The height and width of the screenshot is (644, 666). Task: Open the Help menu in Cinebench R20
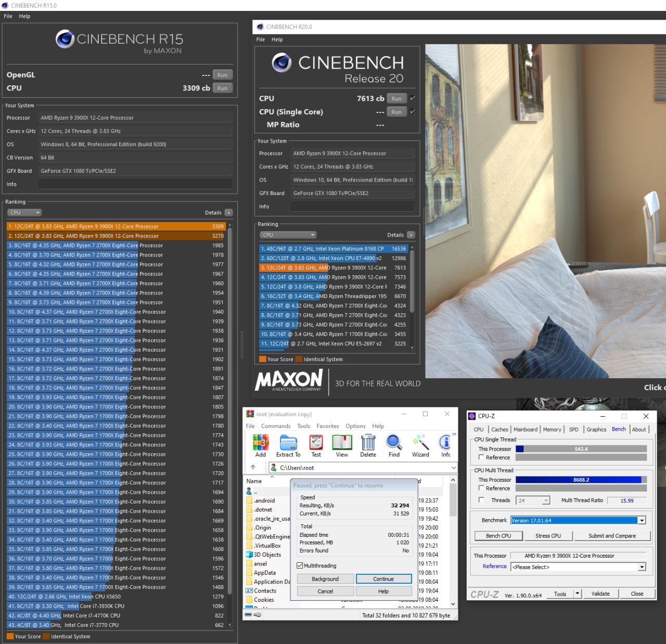[x=277, y=40]
